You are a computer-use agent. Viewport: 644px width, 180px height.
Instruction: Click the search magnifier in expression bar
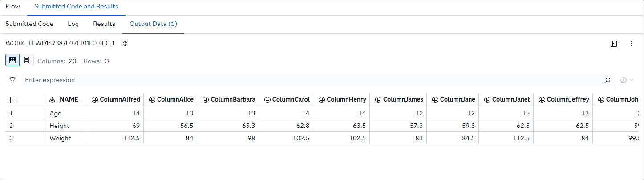click(608, 80)
